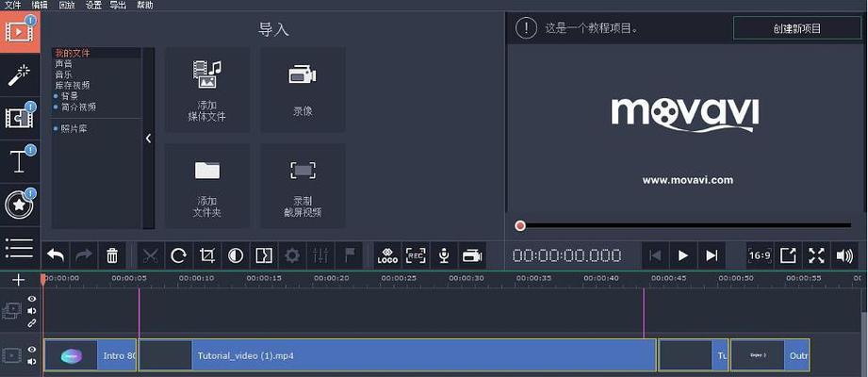Viewport: 868px width, 377px height.
Task: Select the Outro clip on timeline
Action: tap(770, 355)
